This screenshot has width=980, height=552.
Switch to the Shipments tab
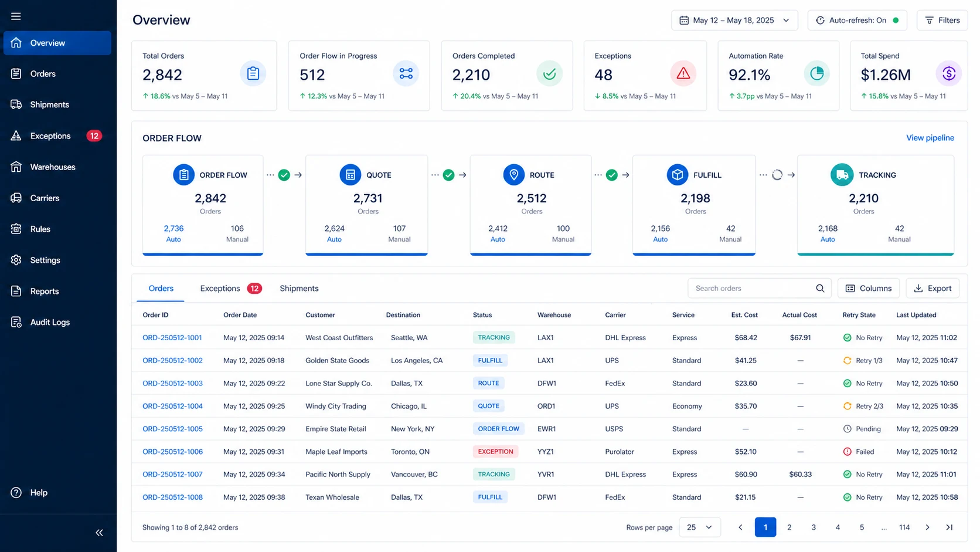pos(299,289)
